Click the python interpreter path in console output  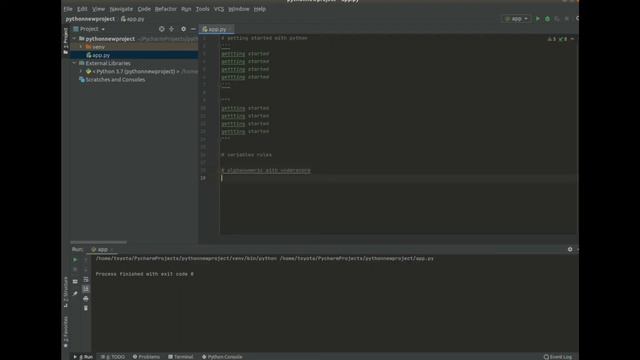tap(186, 258)
